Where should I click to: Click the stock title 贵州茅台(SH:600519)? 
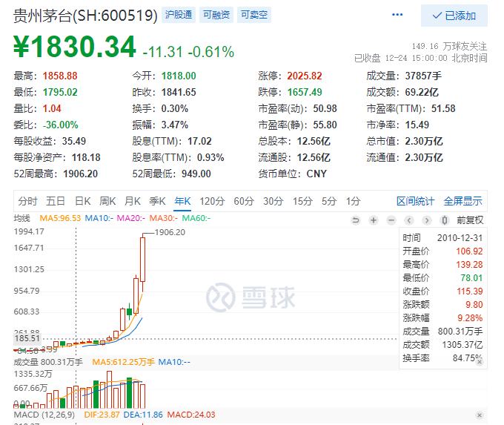[85, 16]
